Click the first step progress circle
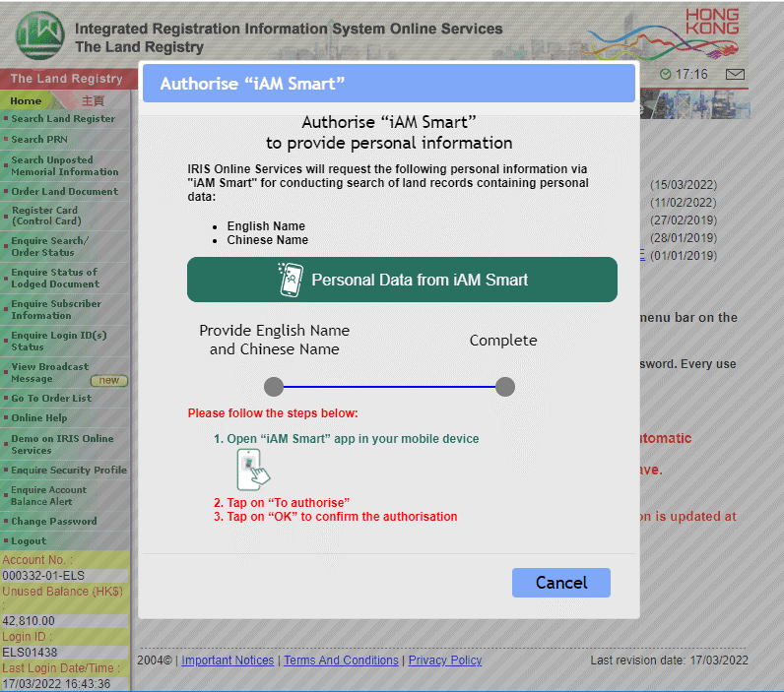 [274, 387]
